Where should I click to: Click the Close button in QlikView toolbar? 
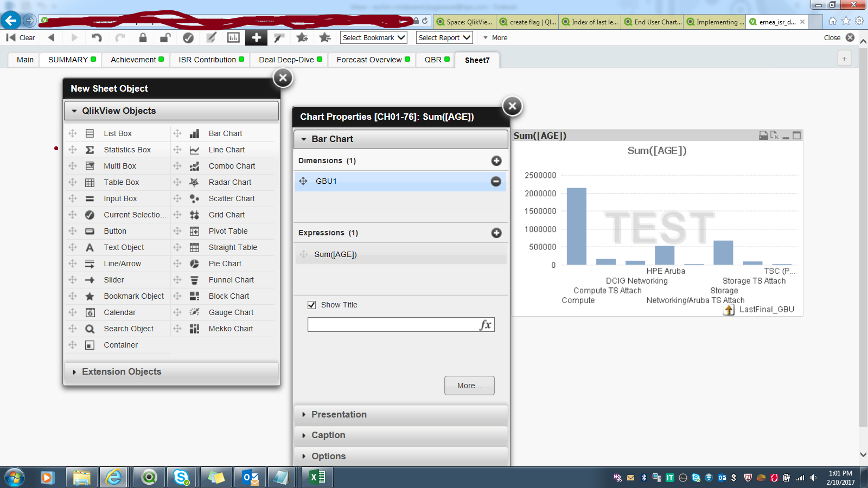click(x=839, y=37)
